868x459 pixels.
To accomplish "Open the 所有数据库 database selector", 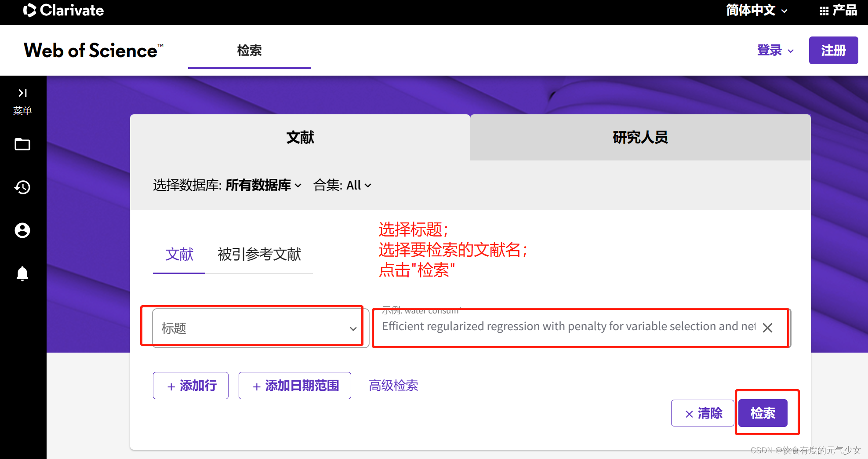I will pos(264,185).
